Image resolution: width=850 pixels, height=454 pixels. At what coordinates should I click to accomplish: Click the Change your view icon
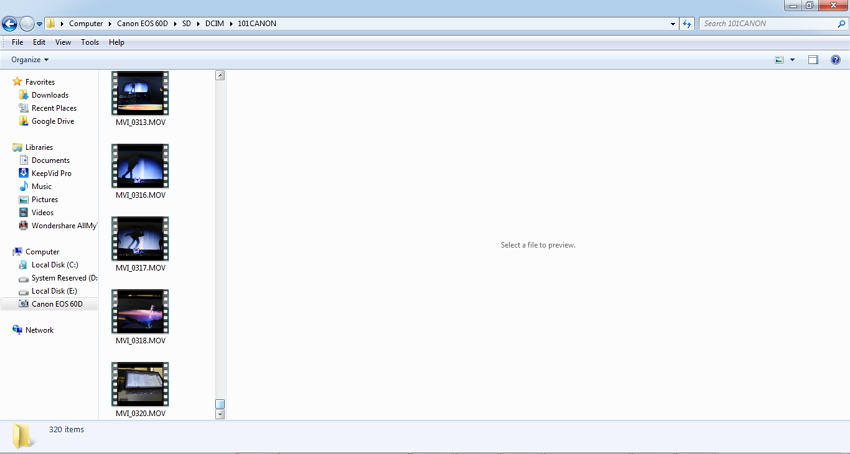[780, 60]
